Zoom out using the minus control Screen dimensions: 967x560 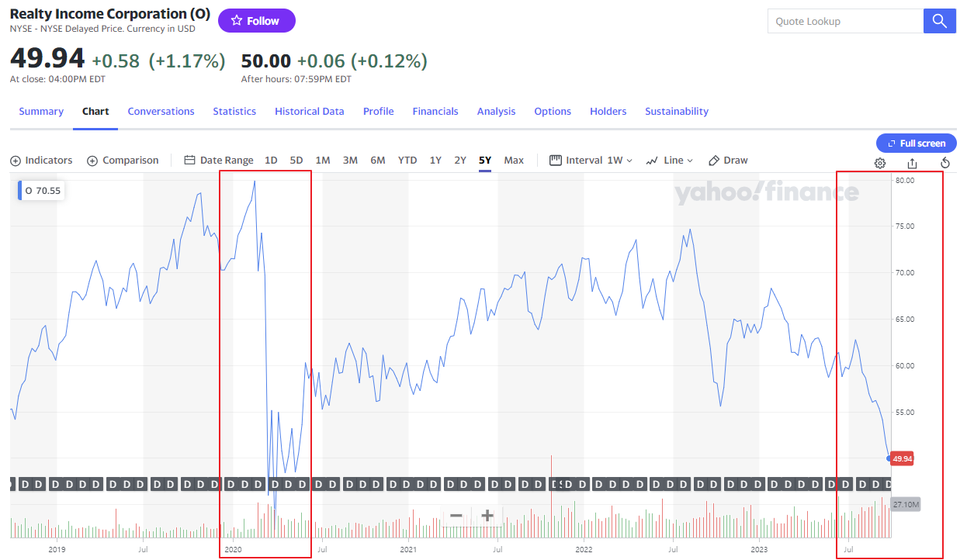456,515
